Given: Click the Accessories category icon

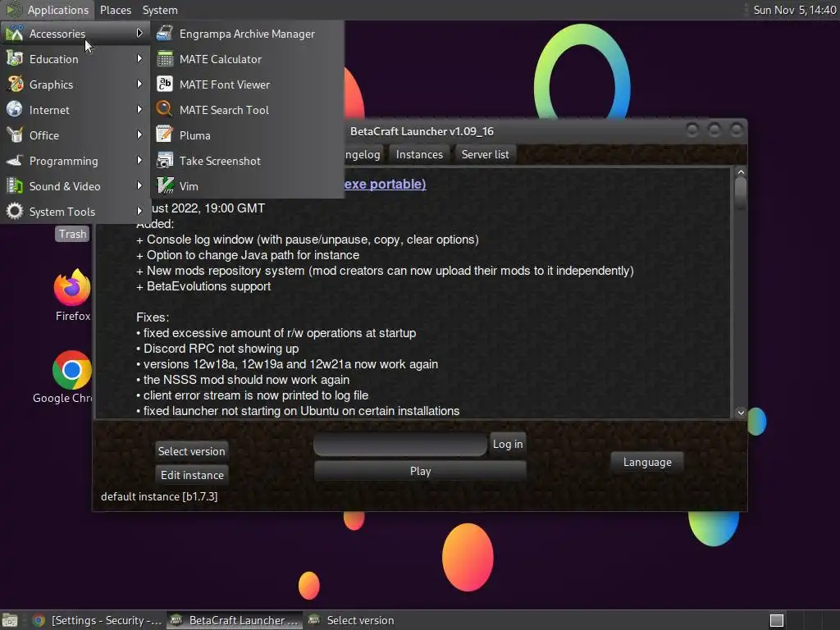Looking at the screenshot, I should [x=15, y=33].
